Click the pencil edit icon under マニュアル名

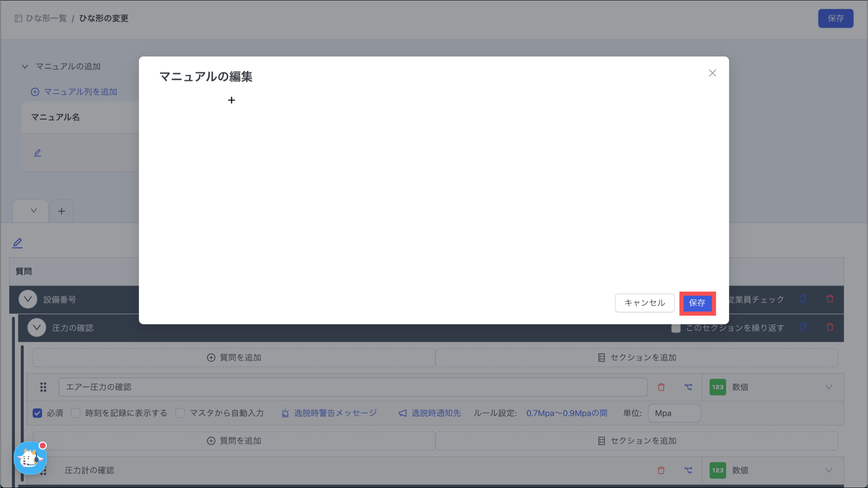pos(37,153)
